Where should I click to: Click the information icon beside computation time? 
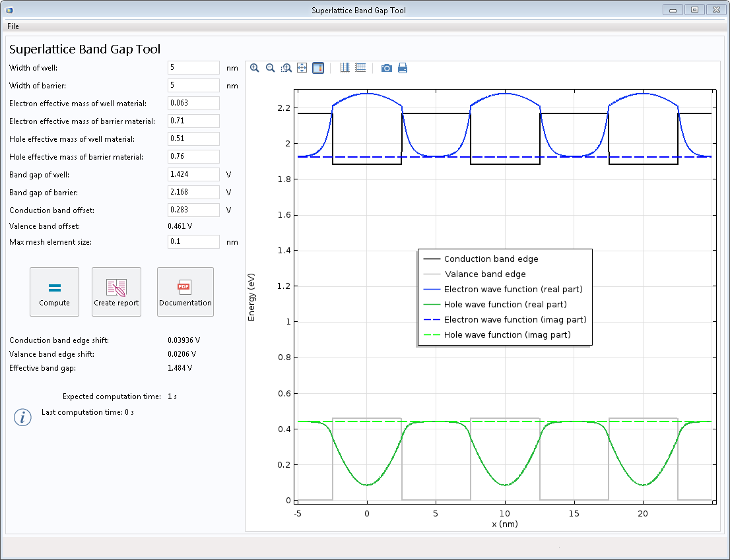point(23,417)
